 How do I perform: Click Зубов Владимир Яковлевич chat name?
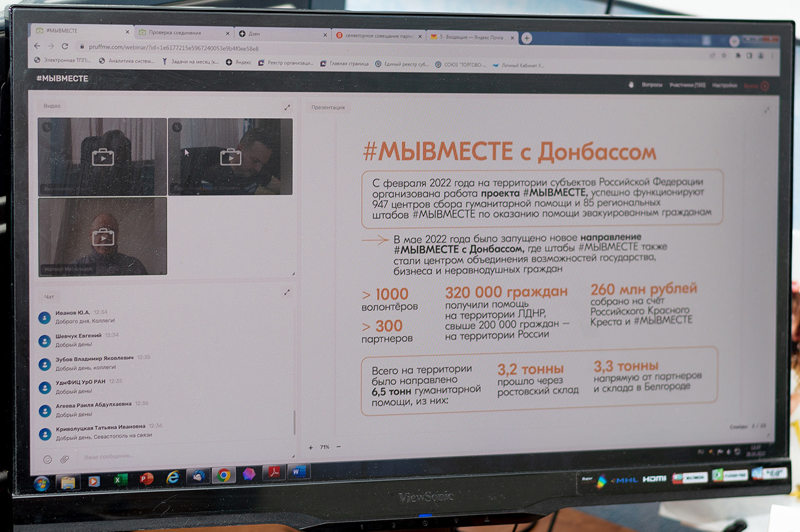pyautogui.click(x=95, y=358)
